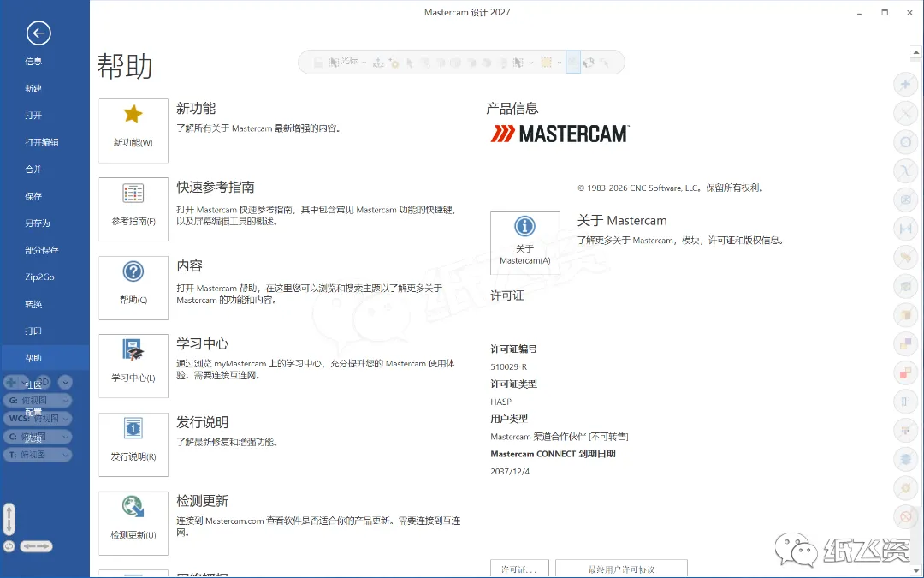Click the HASP license type value
Viewport: 924px width, 578px height.
[x=500, y=402]
